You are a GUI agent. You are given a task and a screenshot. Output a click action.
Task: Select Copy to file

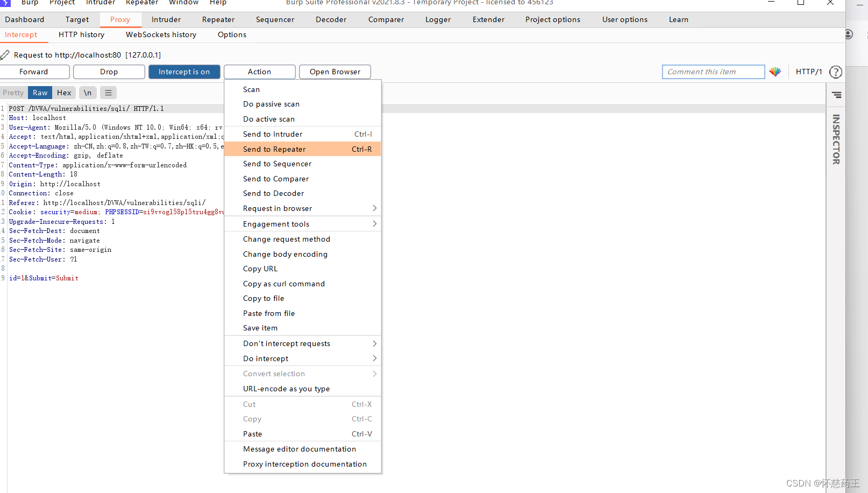click(302, 298)
